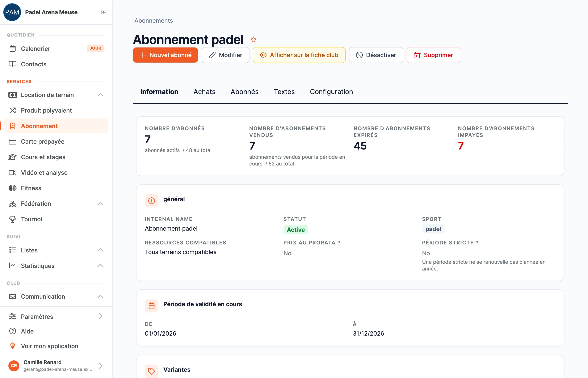Click start date 01/01/2026
The width and height of the screenshot is (588, 378).
click(160, 333)
